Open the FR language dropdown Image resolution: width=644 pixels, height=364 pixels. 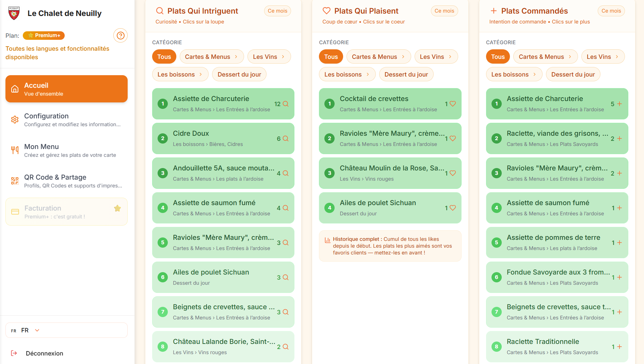66,330
